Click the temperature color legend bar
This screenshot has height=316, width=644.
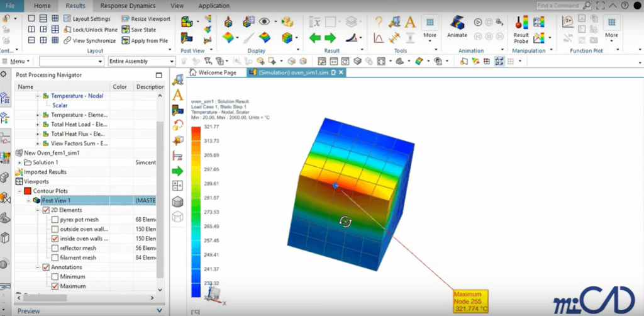(196, 212)
